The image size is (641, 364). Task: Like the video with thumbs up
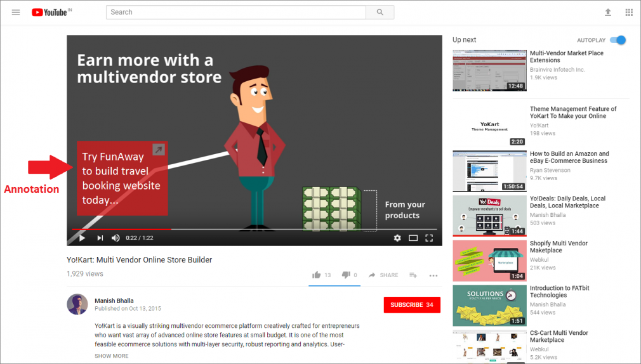click(317, 275)
